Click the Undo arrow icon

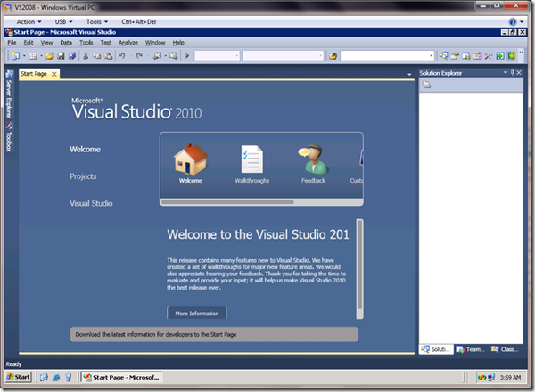coord(122,55)
